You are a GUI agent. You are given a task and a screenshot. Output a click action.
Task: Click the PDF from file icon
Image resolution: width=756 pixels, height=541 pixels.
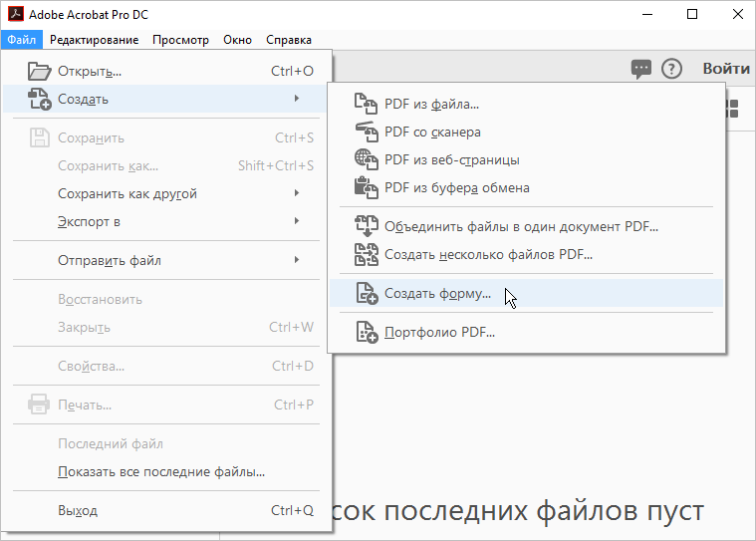point(366,104)
